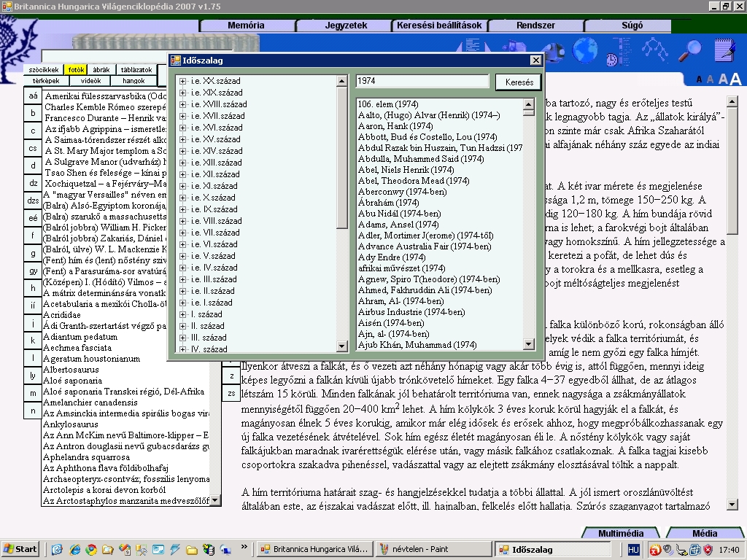
Task: Open the notepad with pen icon
Action: pos(725,50)
